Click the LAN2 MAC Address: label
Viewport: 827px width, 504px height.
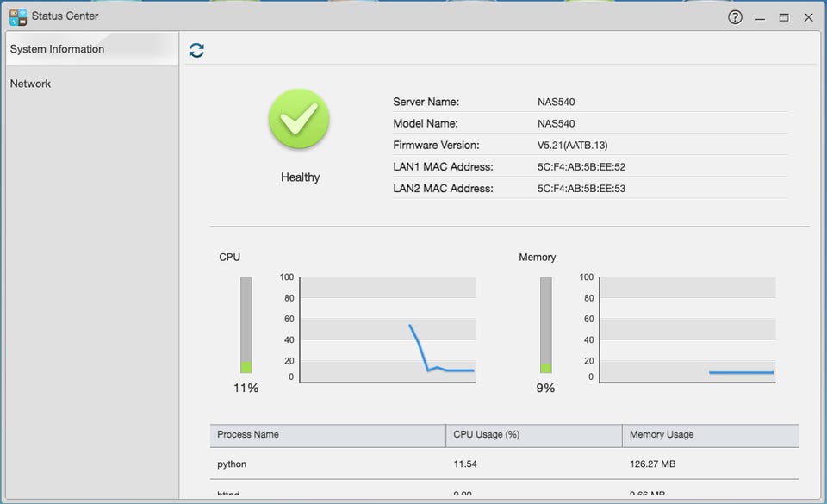[x=443, y=188]
